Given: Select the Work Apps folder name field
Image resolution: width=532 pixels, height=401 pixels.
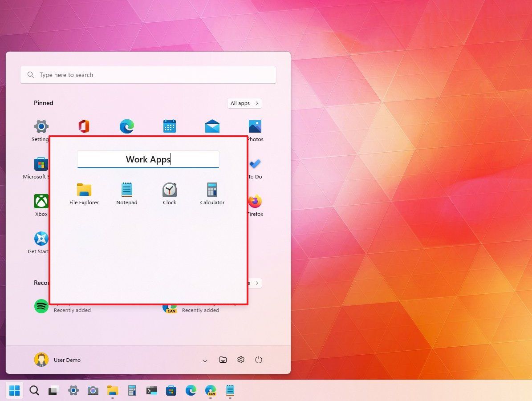Looking at the screenshot, I should click(148, 159).
